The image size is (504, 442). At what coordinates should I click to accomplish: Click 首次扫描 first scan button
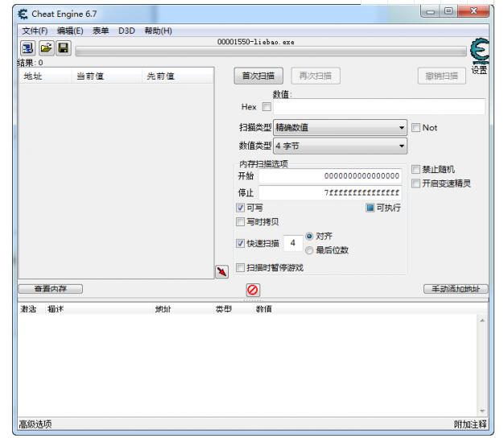[x=258, y=76]
